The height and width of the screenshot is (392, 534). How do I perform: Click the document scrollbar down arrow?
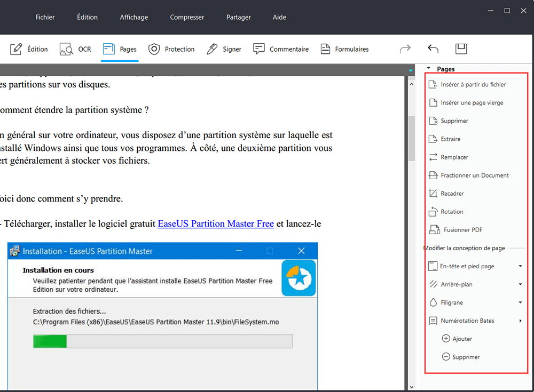point(411,387)
